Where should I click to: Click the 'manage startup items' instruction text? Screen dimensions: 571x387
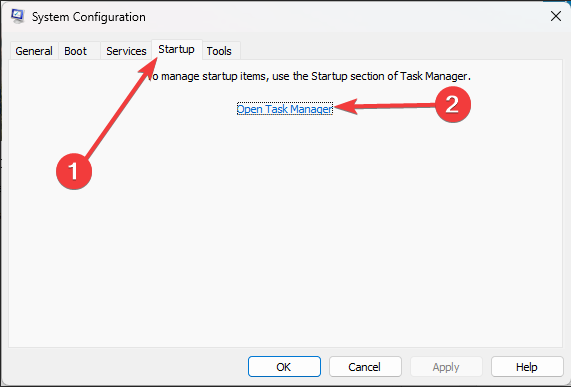pyautogui.click(x=310, y=76)
